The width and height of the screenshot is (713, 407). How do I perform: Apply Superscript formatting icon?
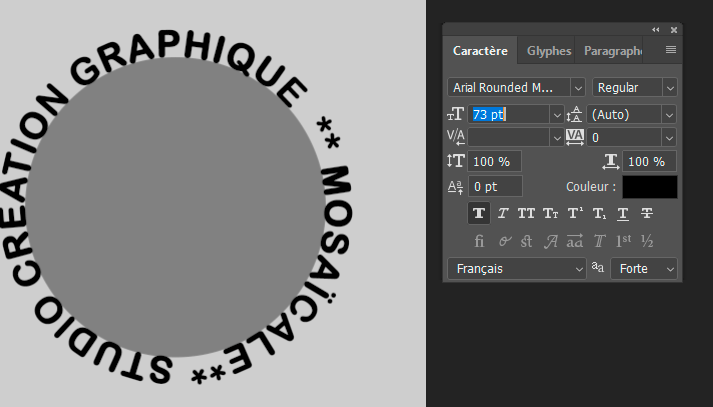[575, 213]
